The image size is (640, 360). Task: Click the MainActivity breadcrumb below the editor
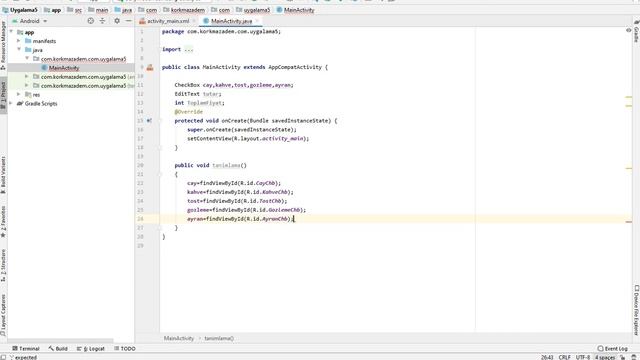point(179,338)
